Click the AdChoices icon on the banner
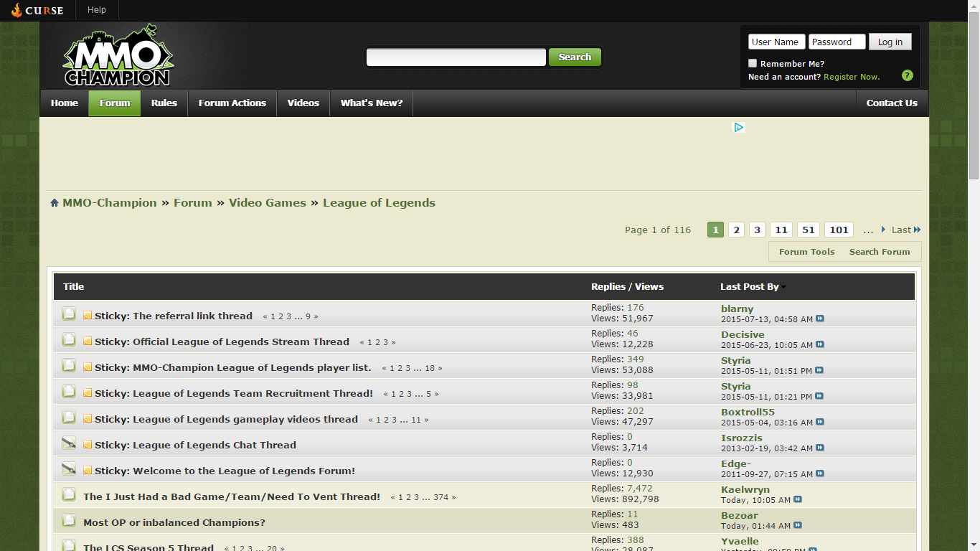The height and width of the screenshot is (551, 980). [738, 127]
